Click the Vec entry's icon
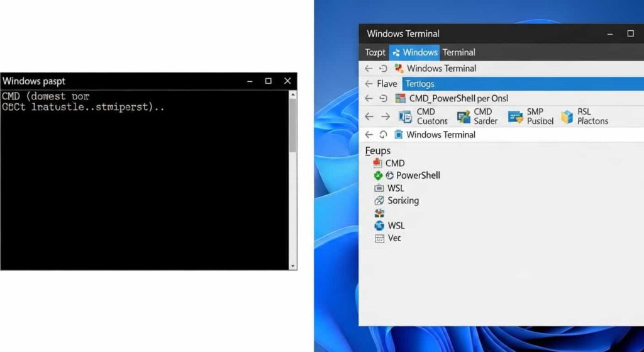Viewport: 644px width, 352px height. click(379, 238)
